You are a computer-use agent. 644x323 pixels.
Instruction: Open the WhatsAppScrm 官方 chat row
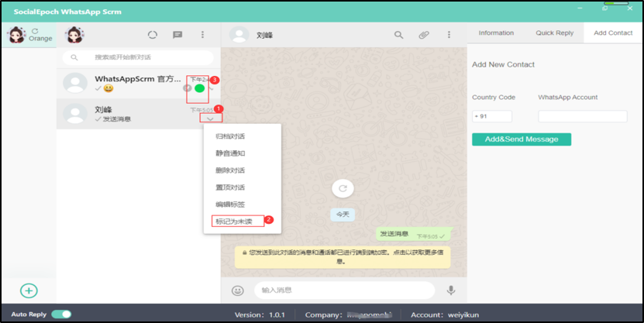[139, 84]
